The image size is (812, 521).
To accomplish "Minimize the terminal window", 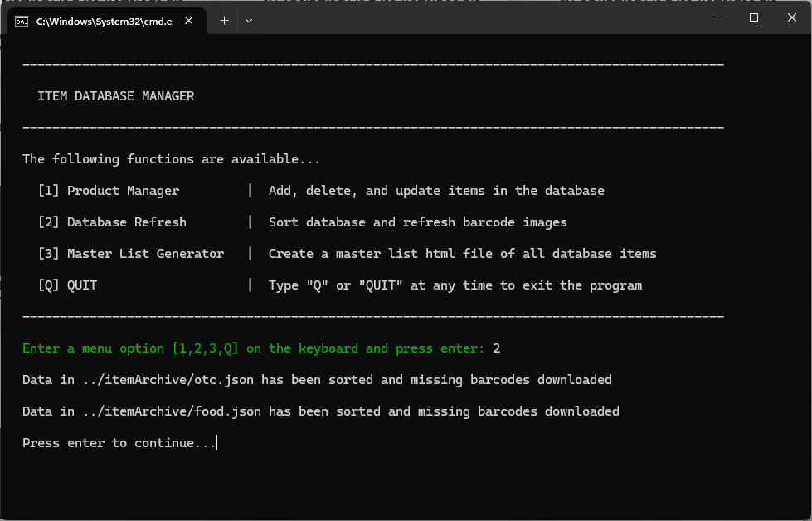I will point(715,17).
